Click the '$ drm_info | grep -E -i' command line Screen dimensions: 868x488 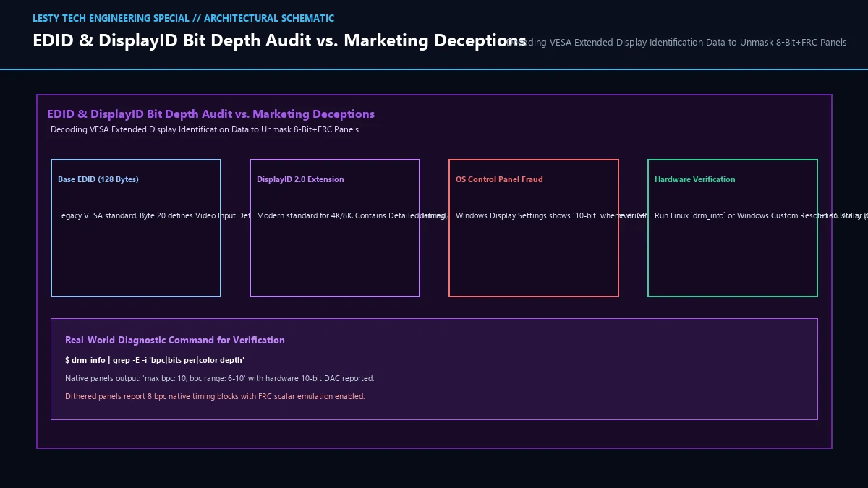[155, 360]
